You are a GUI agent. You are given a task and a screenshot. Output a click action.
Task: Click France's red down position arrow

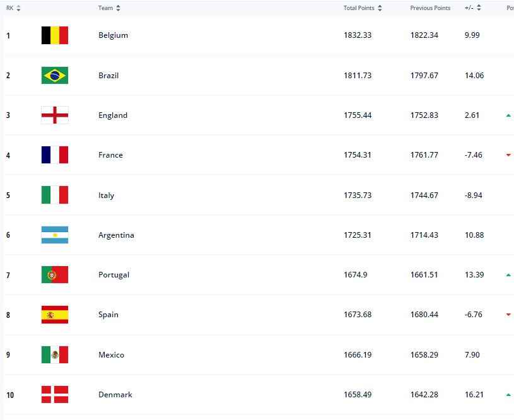coord(508,155)
